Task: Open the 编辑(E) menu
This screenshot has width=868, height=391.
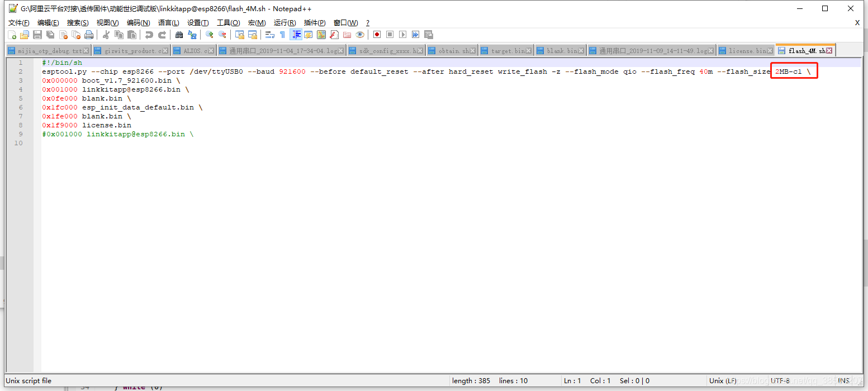Action: (x=48, y=23)
